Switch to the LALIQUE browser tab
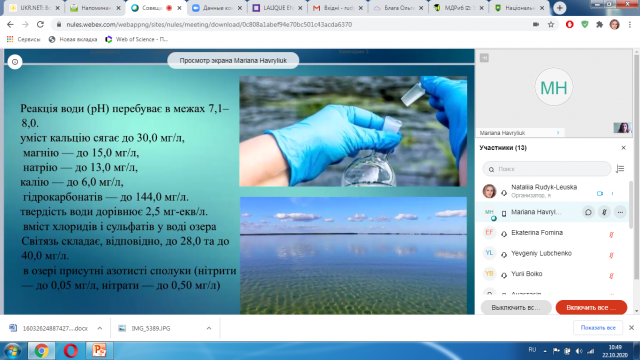The height and width of the screenshot is (360, 640). coord(277,8)
